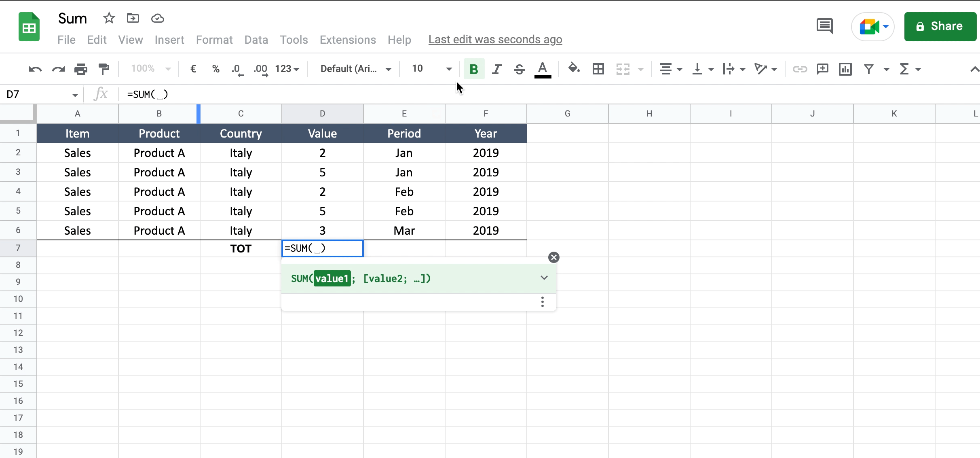The height and width of the screenshot is (458, 980).
Task: Undo the last action
Action: 35,69
